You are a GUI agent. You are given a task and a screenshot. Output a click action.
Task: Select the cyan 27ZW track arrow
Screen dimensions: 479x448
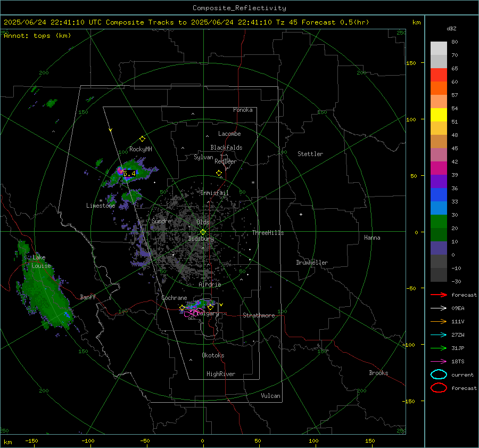[x=439, y=335]
